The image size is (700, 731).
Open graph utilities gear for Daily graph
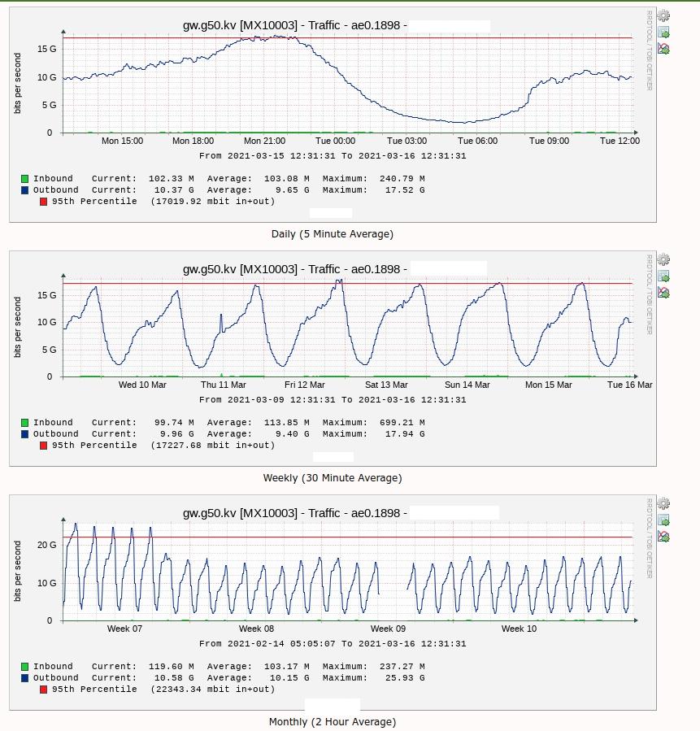pyautogui.click(x=663, y=15)
